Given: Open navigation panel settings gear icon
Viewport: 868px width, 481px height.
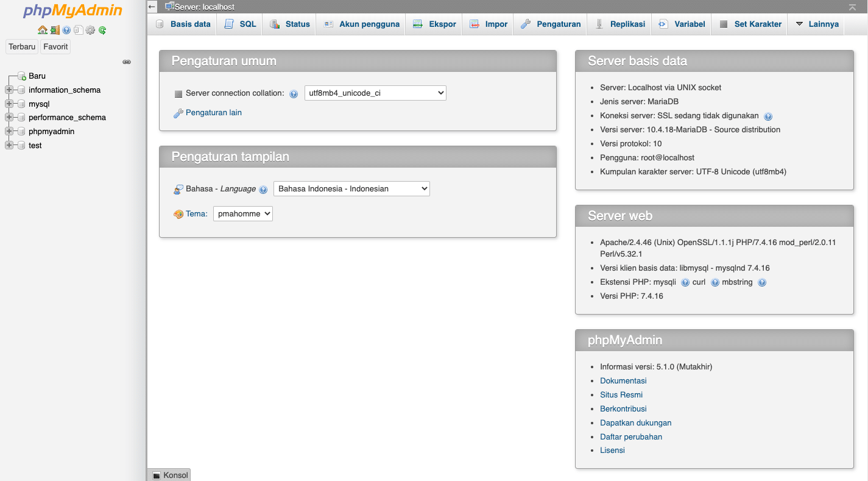Looking at the screenshot, I should click(x=91, y=30).
